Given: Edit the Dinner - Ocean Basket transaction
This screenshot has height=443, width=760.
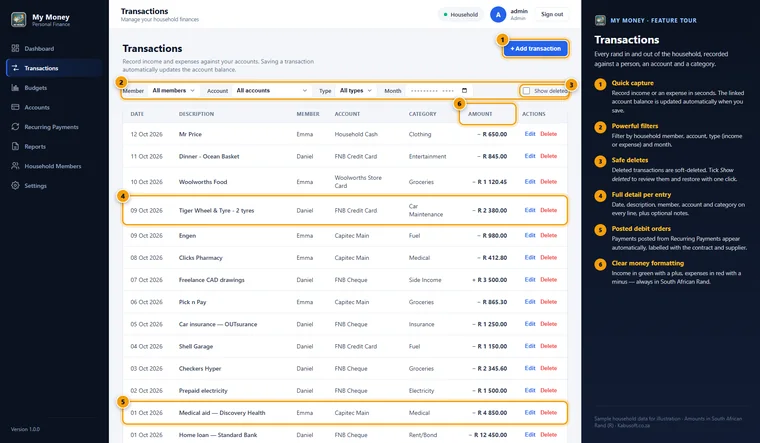Looking at the screenshot, I should click(530, 156).
